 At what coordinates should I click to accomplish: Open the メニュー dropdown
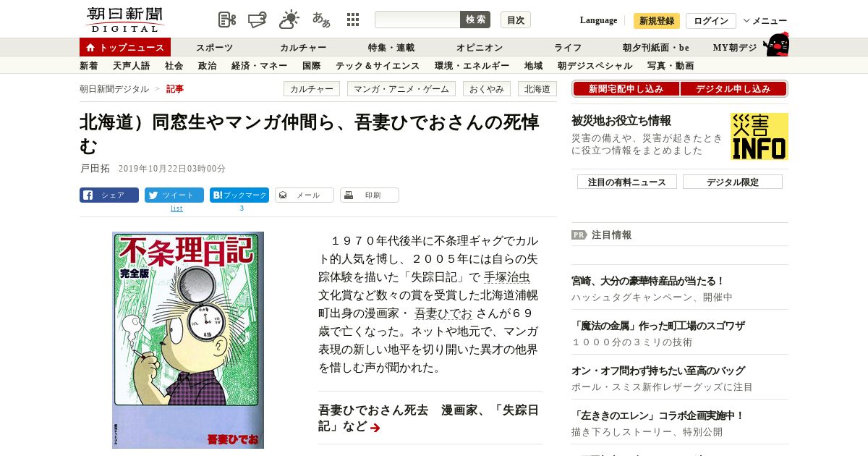(x=765, y=20)
